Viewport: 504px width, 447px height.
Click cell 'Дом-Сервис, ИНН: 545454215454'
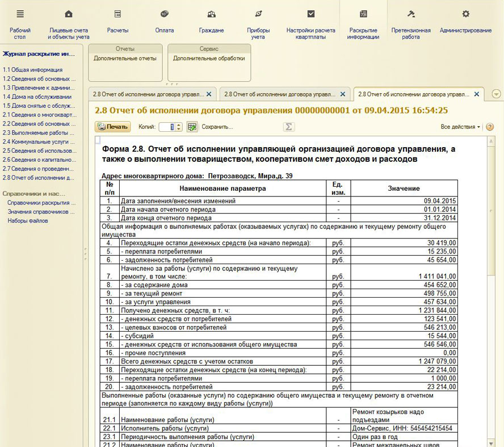pos(404,428)
